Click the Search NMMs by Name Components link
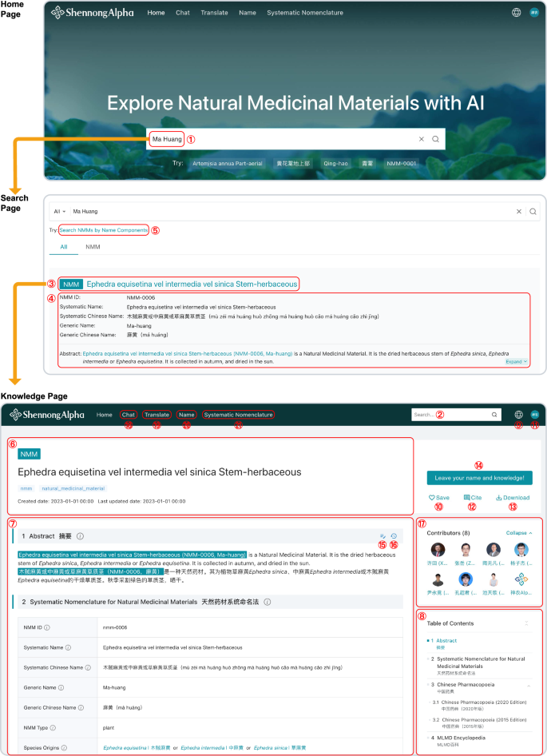 pyautogui.click(x=104, y=230)
